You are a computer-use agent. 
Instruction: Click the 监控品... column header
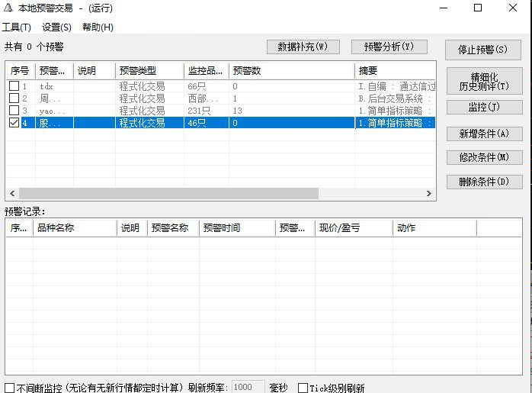coord(207,71)
